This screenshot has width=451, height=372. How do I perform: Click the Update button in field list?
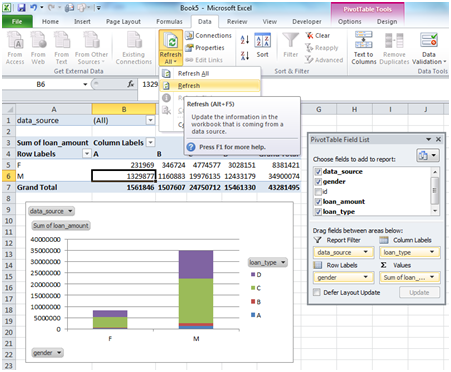click(x=419, y=292)
